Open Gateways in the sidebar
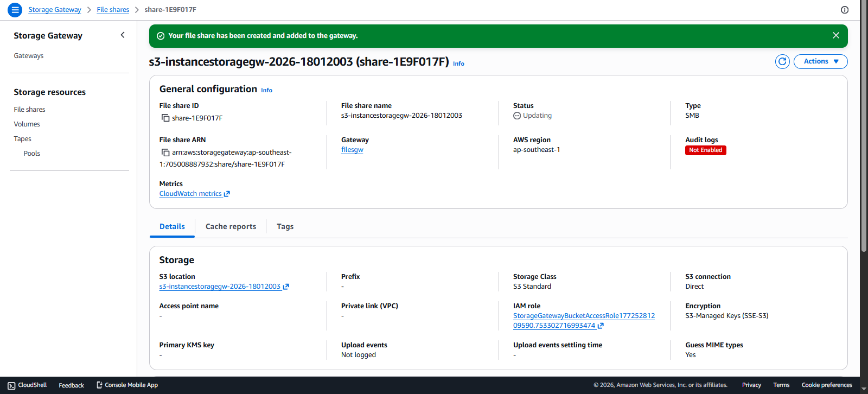Image resolution: width=868 pixels, height=394 pixels. pyautogui.click(x=29, y=56)
